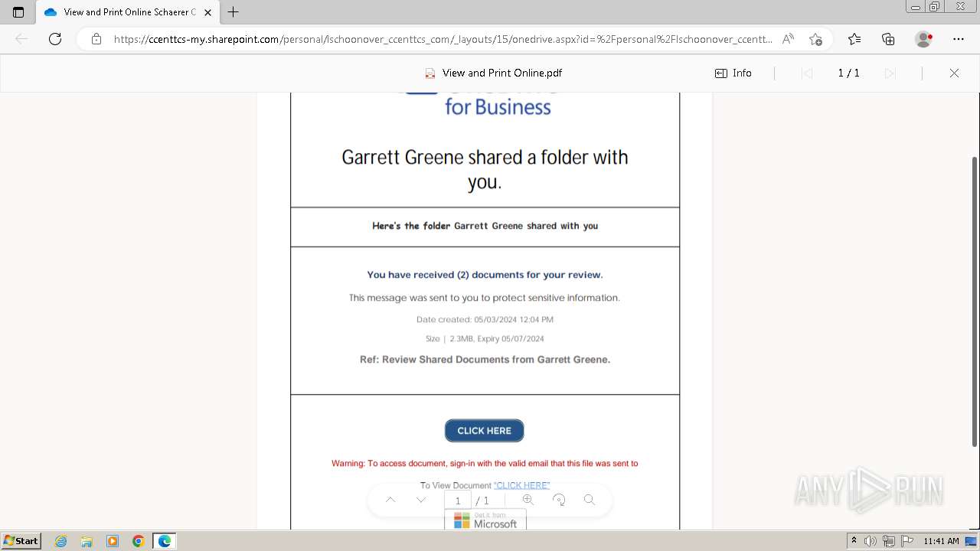The height and width of the screenshot is (551, 980).
Task: Go to next PDF page arrow
Action: pos(421,500)
